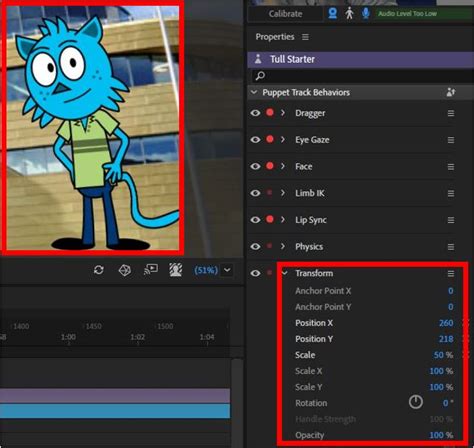Screen dimensions: 474x448
Task: Disarm Dragger record dot
Action: tap(270, 112)
